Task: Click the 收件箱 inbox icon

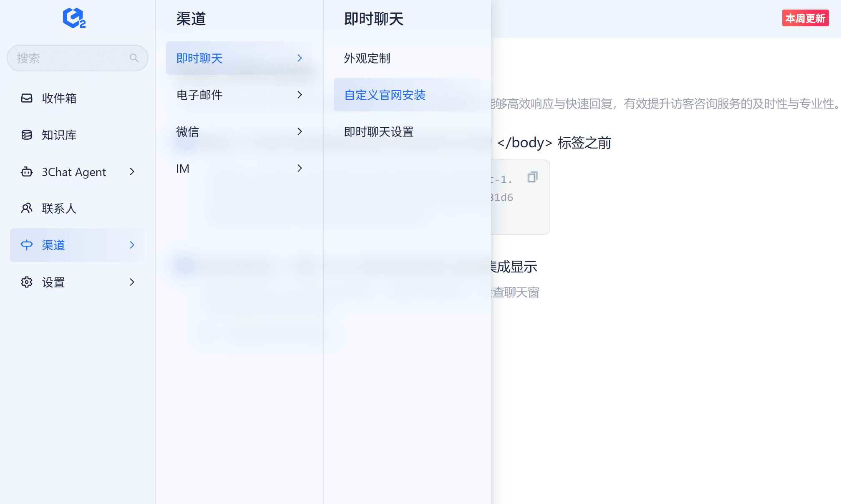Action: coord(27,98)
